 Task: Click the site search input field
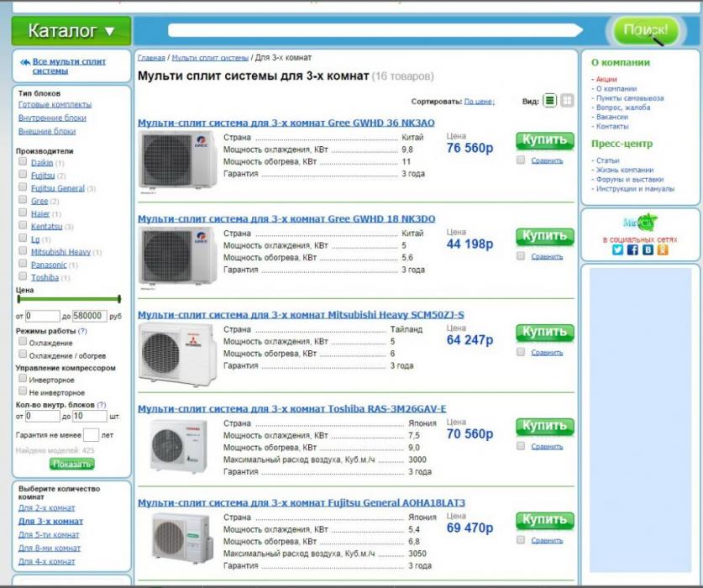point(375,30)
